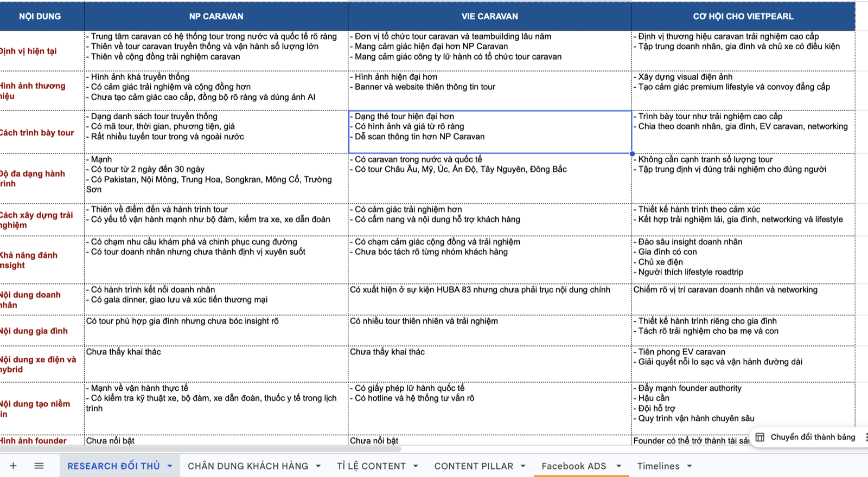Select cell 'Hình ảnh khá truyền thống'
This screenshot has height=477, width=868.
click(x=216, y=91)
